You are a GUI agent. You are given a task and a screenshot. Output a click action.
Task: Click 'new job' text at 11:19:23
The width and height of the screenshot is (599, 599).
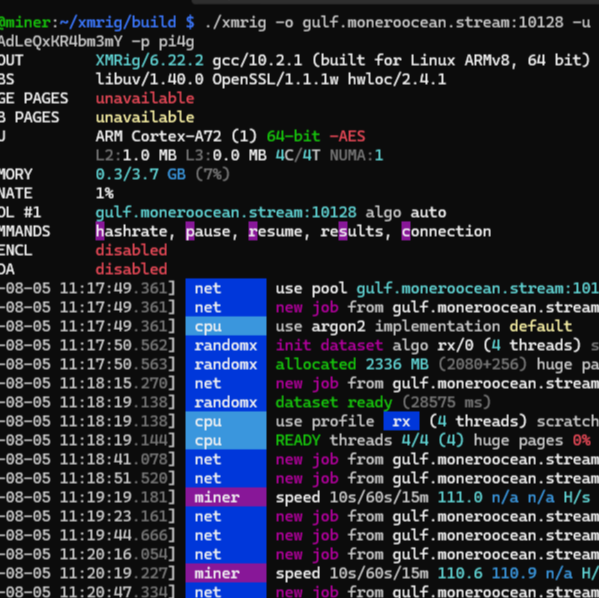tap(307, 516)
